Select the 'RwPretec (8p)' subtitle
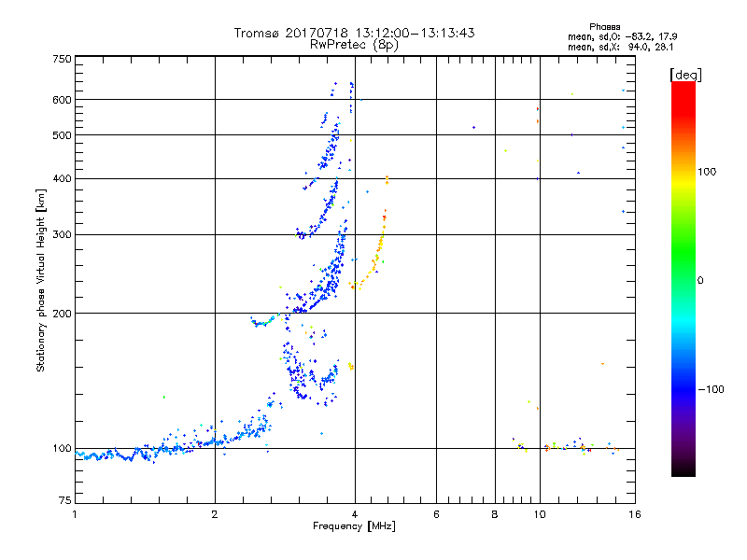The image size is (747, 560). pos(354,45)
